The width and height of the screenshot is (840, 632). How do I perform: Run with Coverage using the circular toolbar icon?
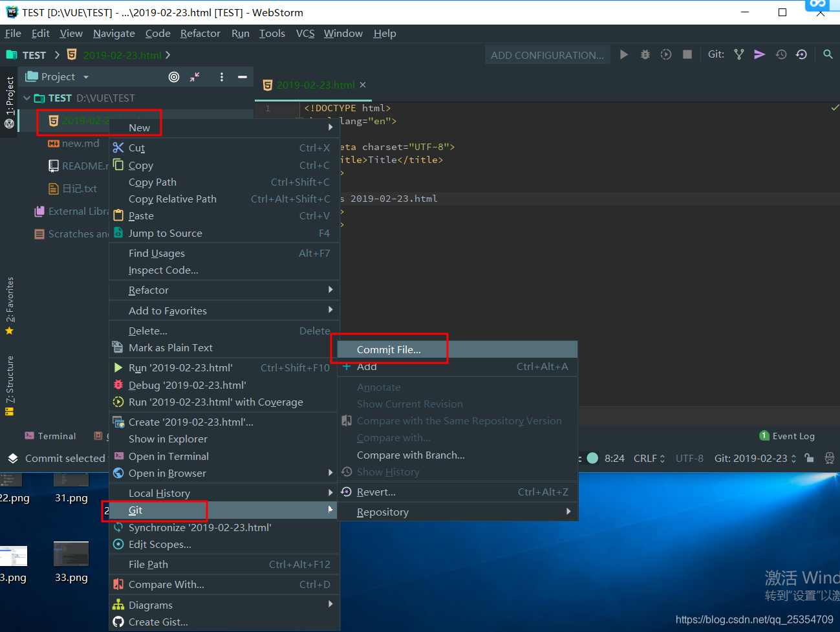(x=665, y=54)
